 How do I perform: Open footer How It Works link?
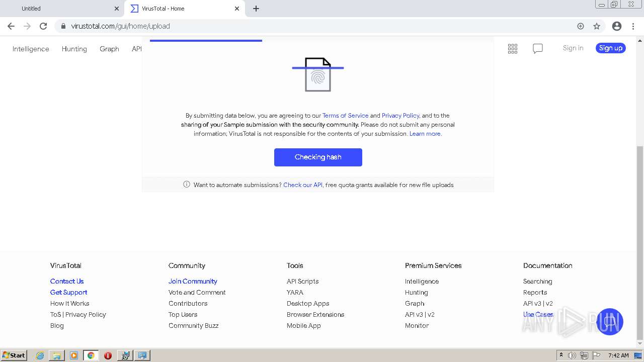(70, 303)
